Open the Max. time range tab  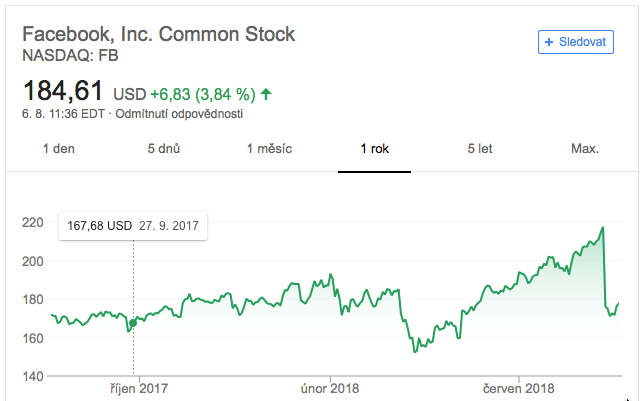pyautogui.click(x=585, y=149)
